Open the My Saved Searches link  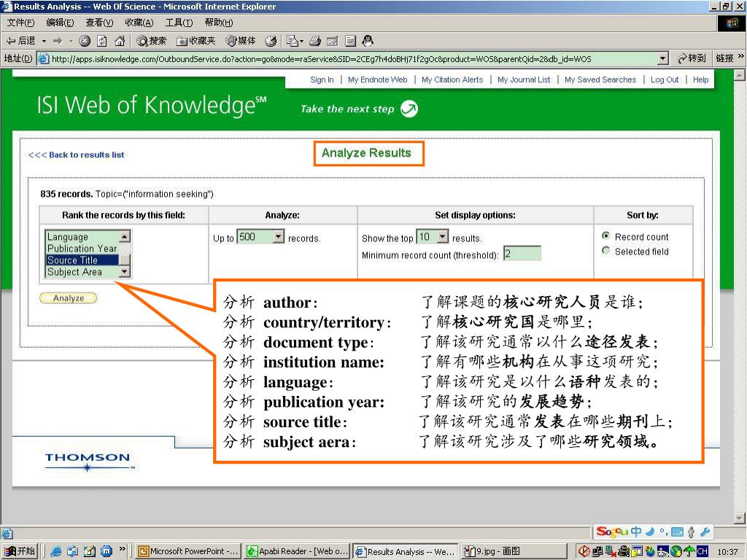600,79
